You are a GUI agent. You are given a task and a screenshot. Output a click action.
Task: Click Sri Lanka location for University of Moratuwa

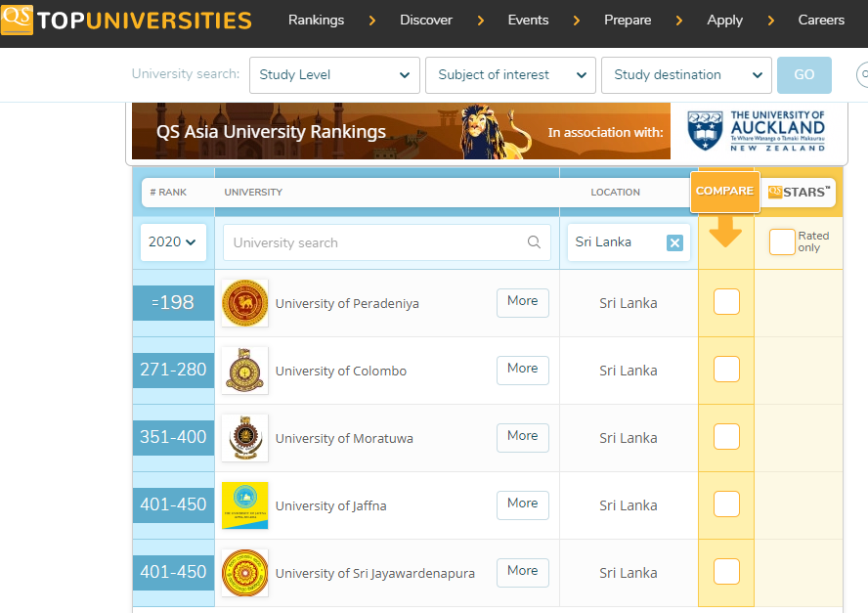pyautogui.click(x=629, y=438)
